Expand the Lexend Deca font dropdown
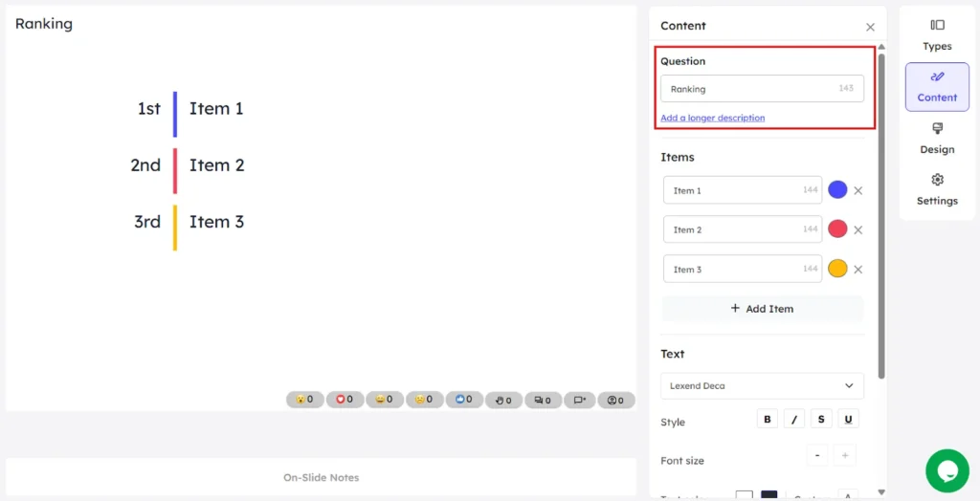 [x=762, y=385]
